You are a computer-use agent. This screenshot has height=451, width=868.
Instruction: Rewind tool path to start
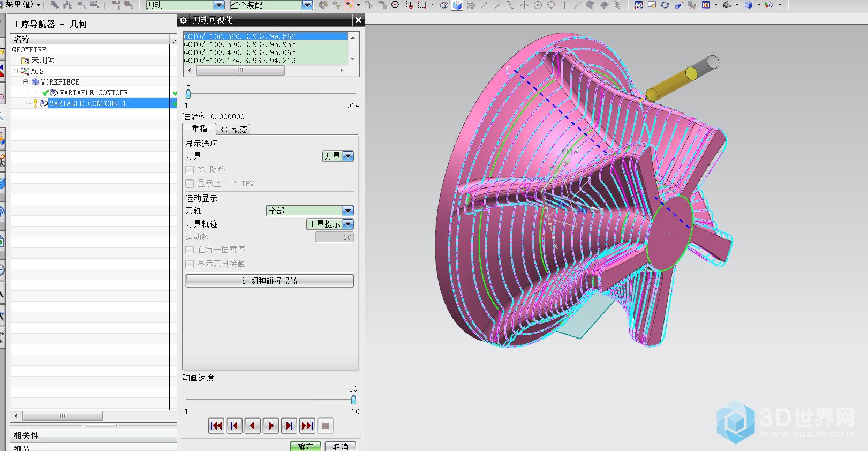[216, 426]
